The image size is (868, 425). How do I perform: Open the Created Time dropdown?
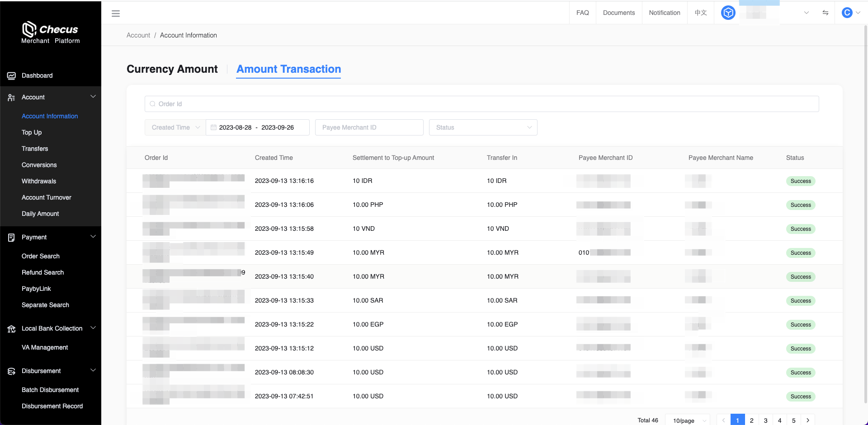[x=175, y=127]
